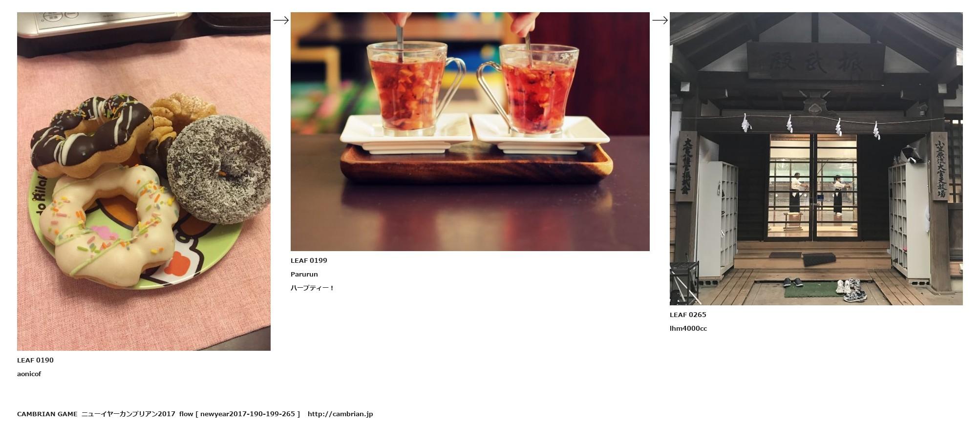Open the herb tea glasses photo
980x426 pixels.
coord(470,131)
